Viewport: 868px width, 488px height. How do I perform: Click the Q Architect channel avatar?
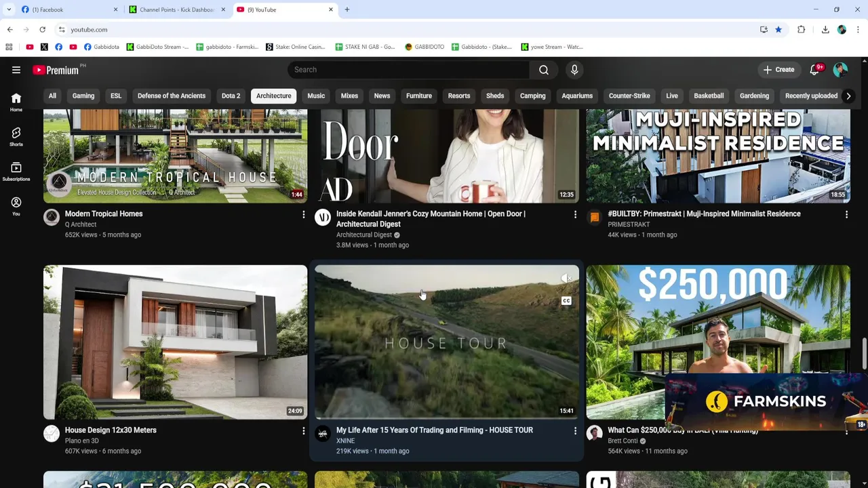pyautogui.click(x=52, y=217)
